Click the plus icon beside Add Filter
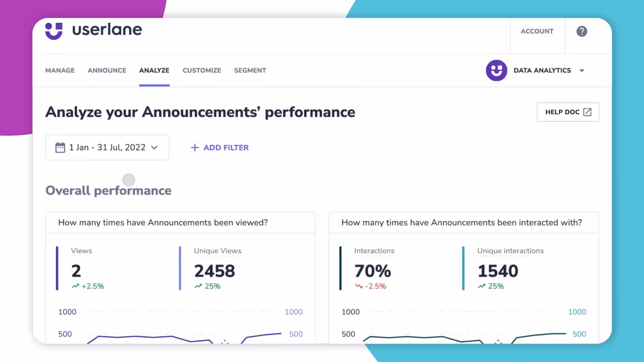 point(195,147)
